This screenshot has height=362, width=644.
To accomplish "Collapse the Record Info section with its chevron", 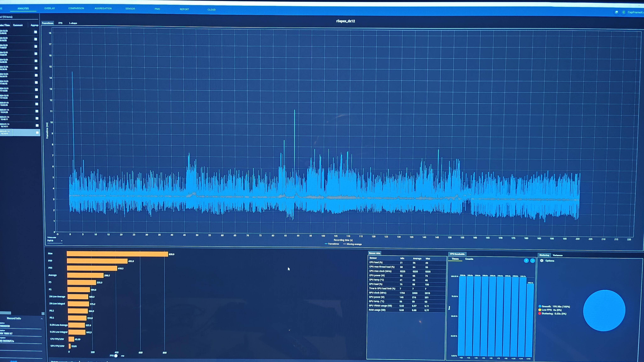I will 42,319.
